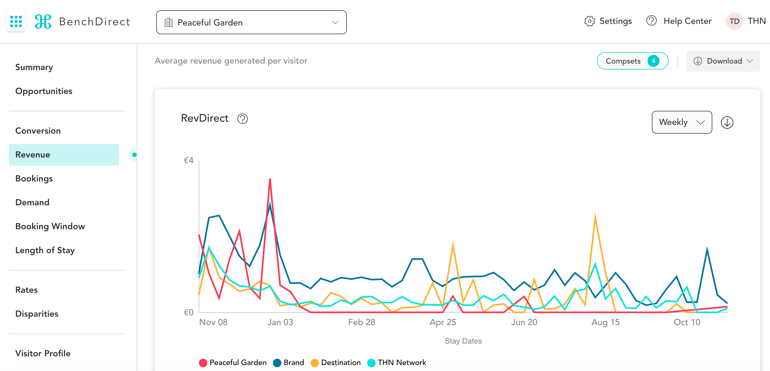Click the red peak near Jan 03
This screenshot has width=770, height=371.
coord(270,179)
